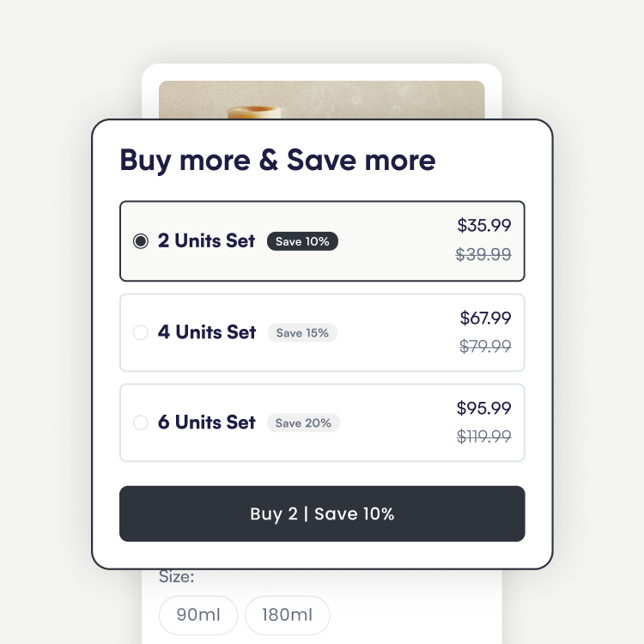
Task: Select the 6 Units Set radio button
Action: (x=141, y=422)
